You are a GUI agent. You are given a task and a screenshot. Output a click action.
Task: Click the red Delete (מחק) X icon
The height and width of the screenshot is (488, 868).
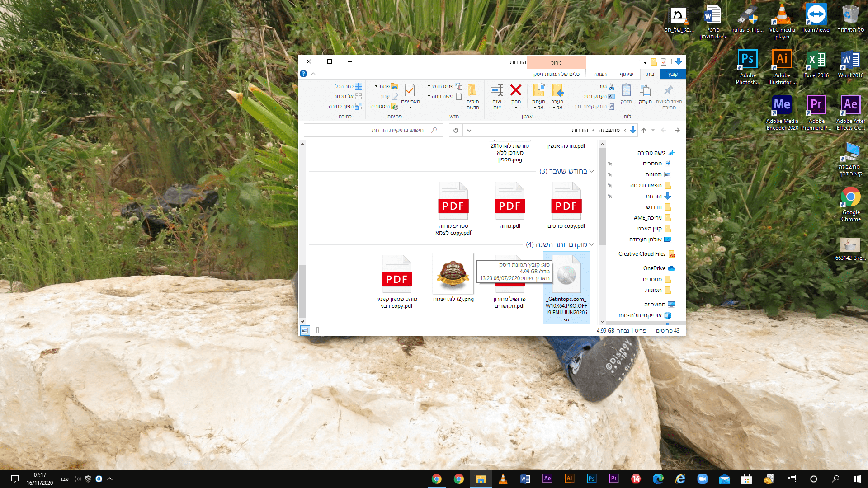516,90
